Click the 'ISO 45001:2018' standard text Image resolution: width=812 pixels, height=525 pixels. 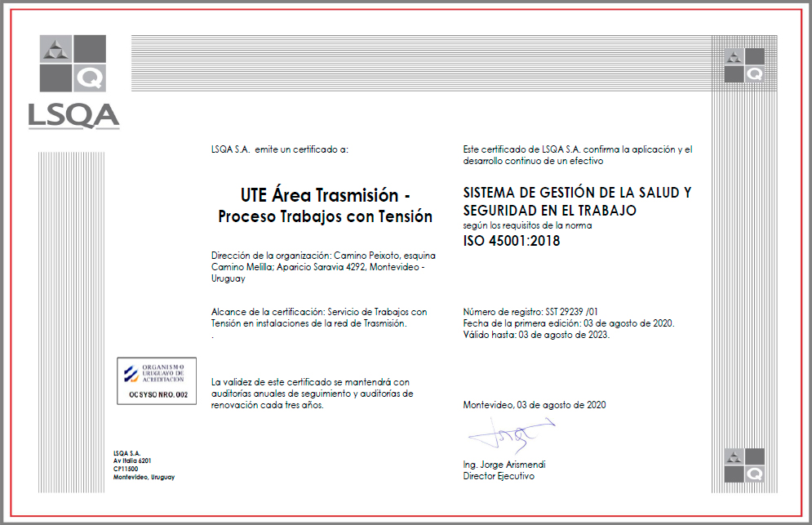(512, 241)
